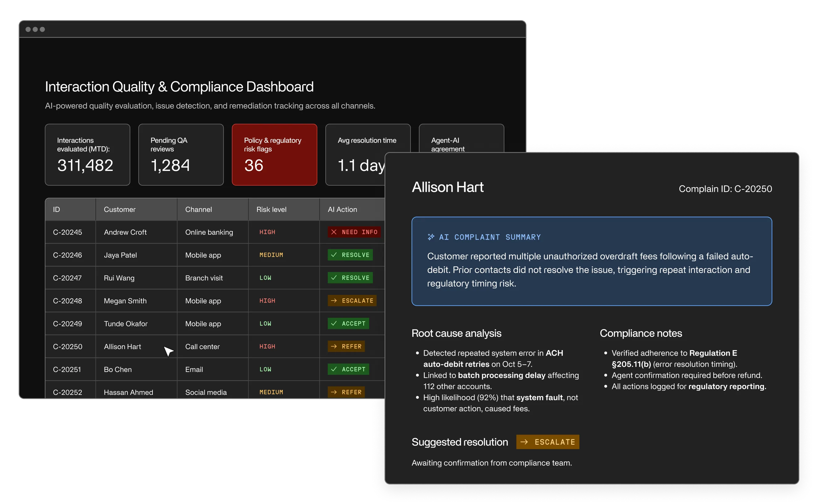The image size is (818, 504).
Task: Click the checkmark icon in Tunde Okafor's ACCEPT badge
Action: (x=334, y=324)
